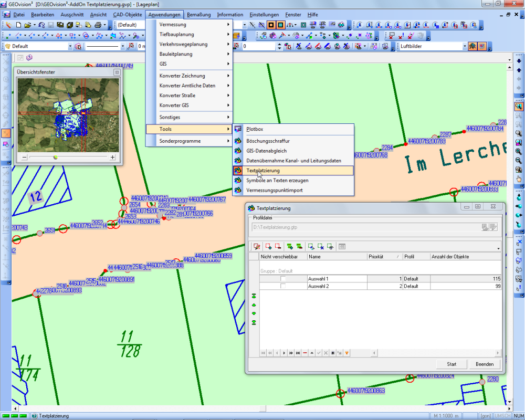This screenshot has width=525, height=420.
Task: Open the Bemaßung menu
Action: point(198,15)
